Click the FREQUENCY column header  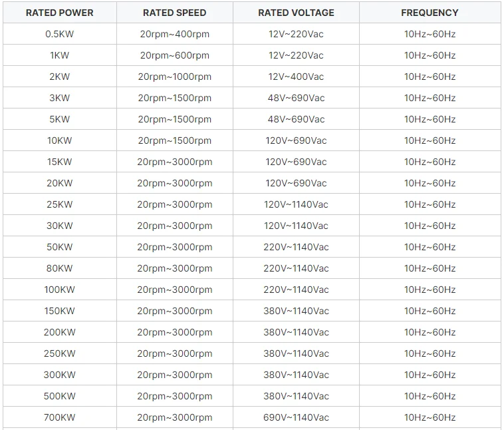pos(430,13)
